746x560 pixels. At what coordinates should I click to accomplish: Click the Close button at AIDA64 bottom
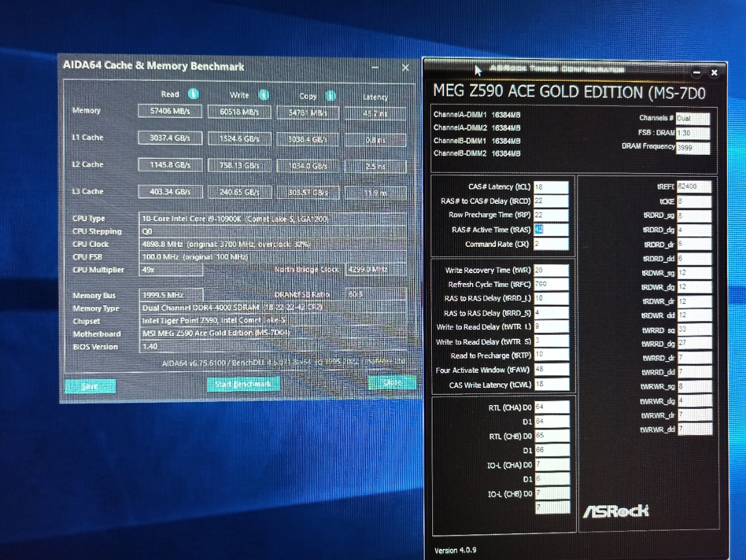(392, 382)
